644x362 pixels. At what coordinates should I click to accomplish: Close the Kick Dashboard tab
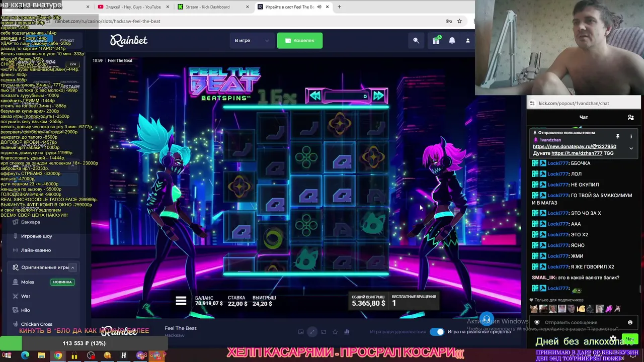[248, 7]
